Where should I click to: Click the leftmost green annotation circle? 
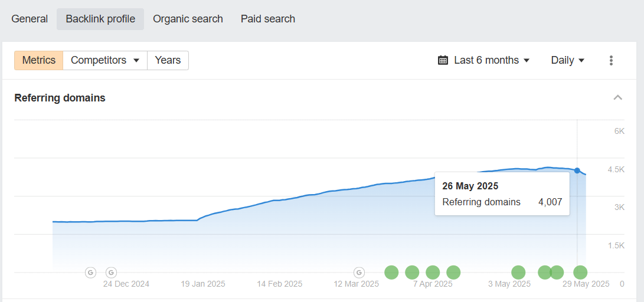click(391, 273)
